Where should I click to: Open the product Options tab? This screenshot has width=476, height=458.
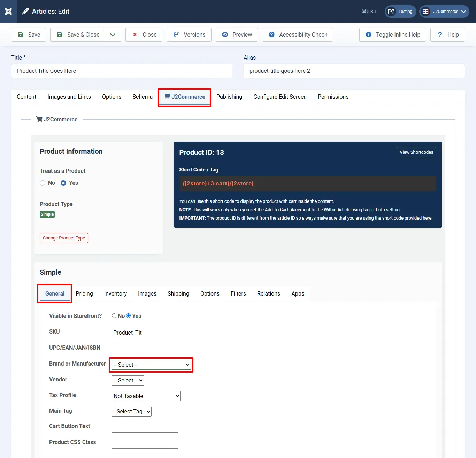pyautogui.click(x=210, y=294)
